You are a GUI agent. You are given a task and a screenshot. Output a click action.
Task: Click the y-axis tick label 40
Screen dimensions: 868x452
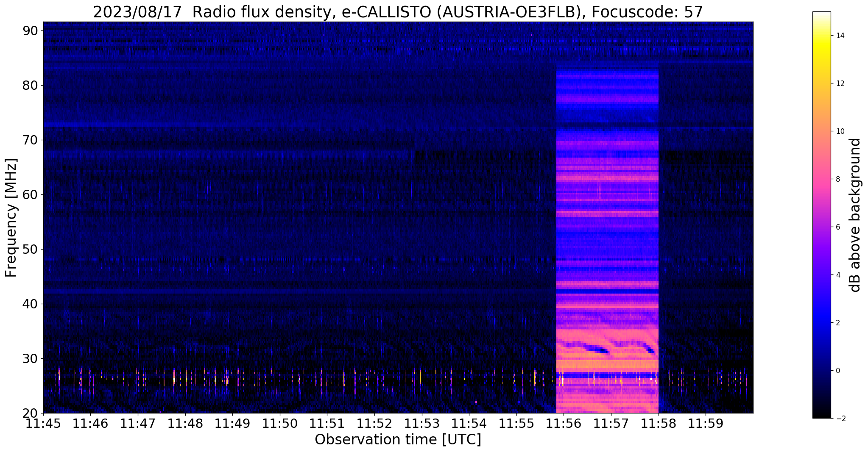[30, 304]
